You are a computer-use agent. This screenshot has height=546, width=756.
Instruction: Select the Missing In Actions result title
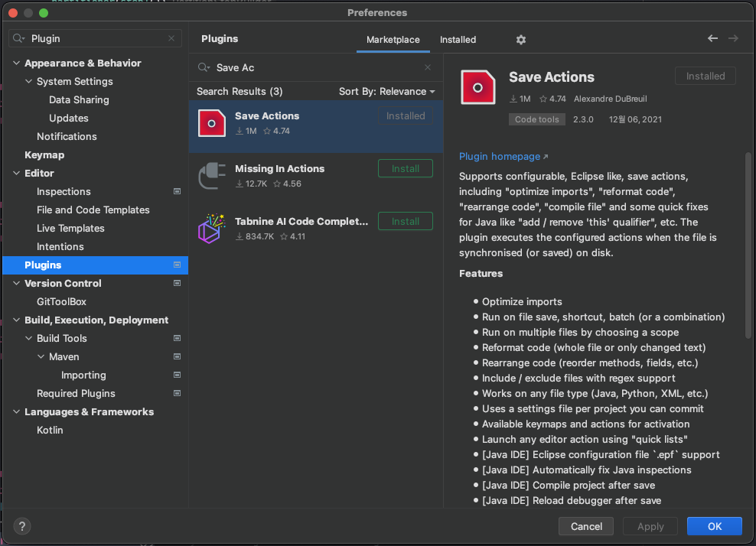tap(279, 169)
